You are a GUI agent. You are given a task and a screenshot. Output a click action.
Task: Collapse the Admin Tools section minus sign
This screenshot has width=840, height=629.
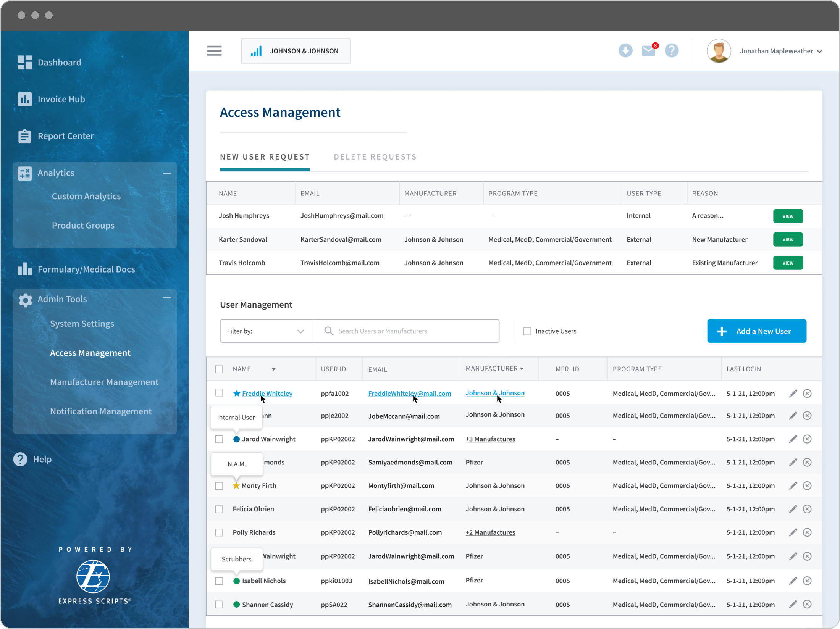point(167,298)
